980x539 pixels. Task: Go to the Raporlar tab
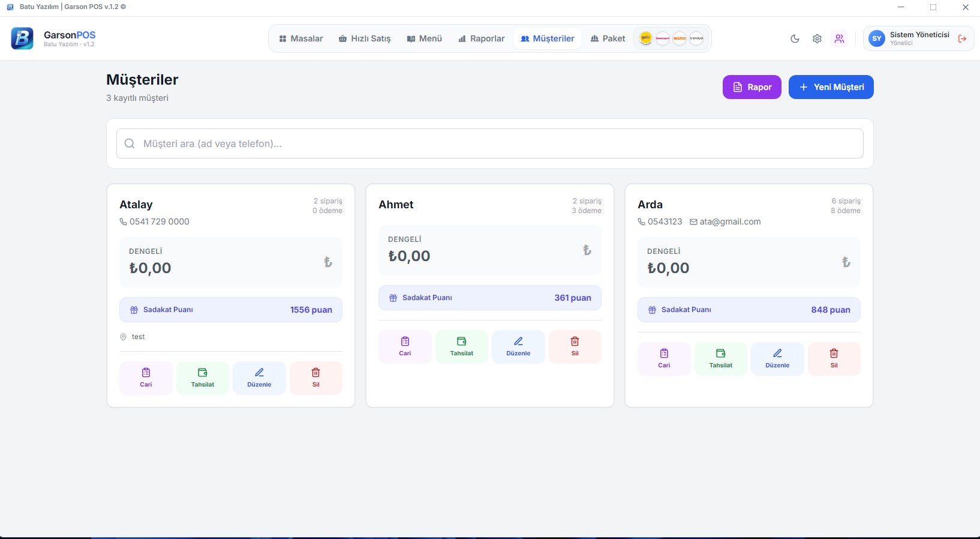pos(481,38)
